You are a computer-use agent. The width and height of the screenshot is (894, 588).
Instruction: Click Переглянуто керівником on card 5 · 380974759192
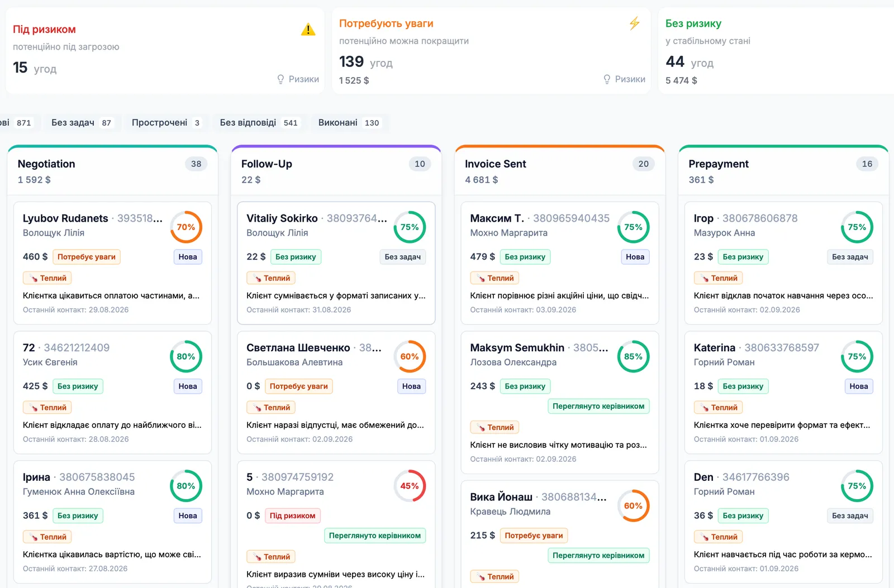375,536
